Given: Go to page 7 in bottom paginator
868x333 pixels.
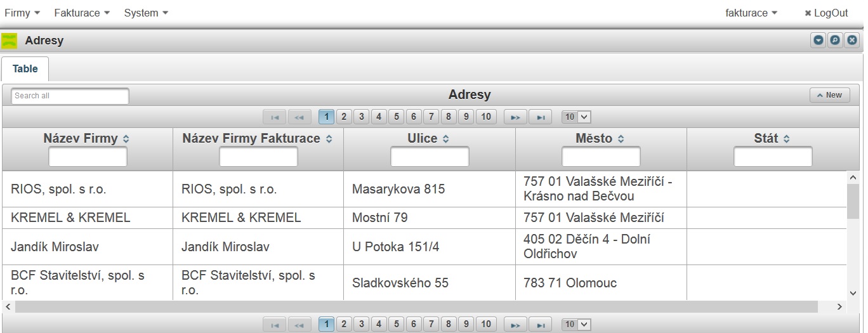Looking at the screenshot, I should [x=431, y=324].
